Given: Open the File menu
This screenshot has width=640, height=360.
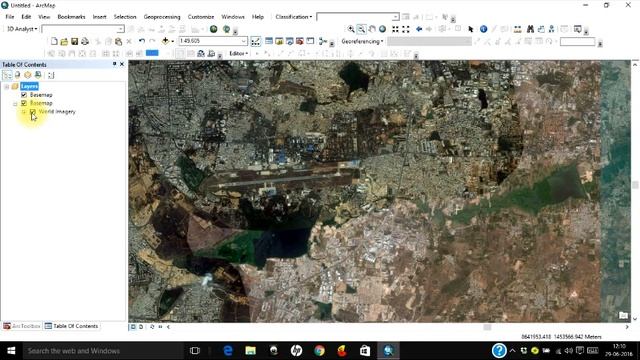Looking at the screenshot, I should tap(10, 17).
